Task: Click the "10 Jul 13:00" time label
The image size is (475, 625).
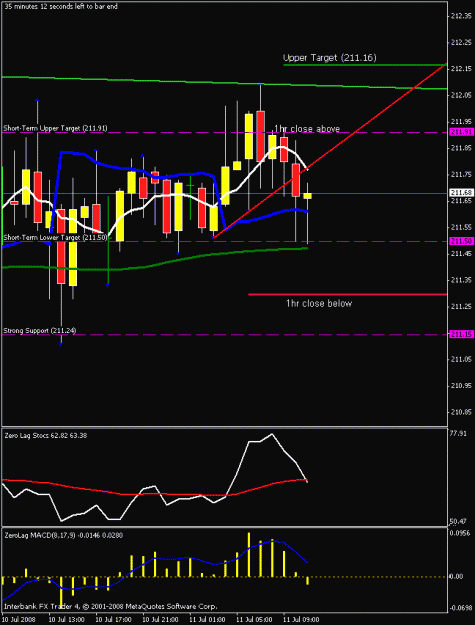Action: pos(67,620)
